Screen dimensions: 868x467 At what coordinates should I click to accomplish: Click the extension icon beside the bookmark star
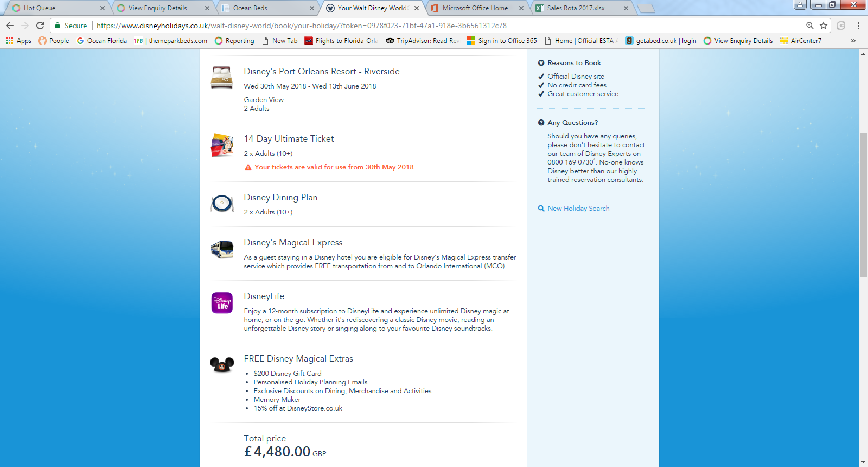pos(841,26)
